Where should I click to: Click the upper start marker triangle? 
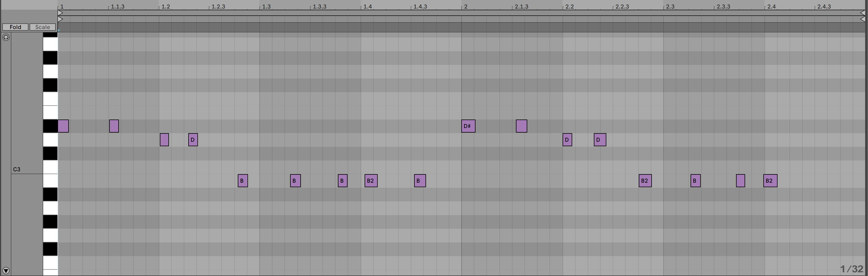coord(60,13)
